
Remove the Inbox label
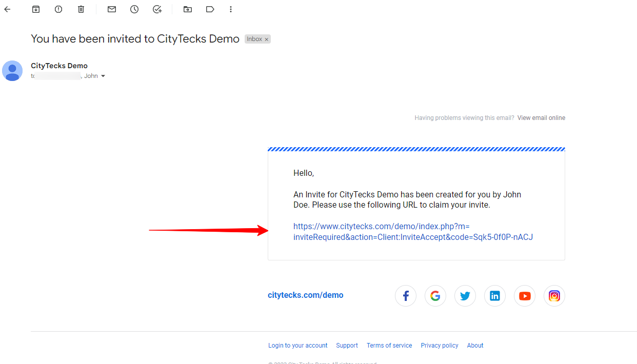tap(267, 39)
